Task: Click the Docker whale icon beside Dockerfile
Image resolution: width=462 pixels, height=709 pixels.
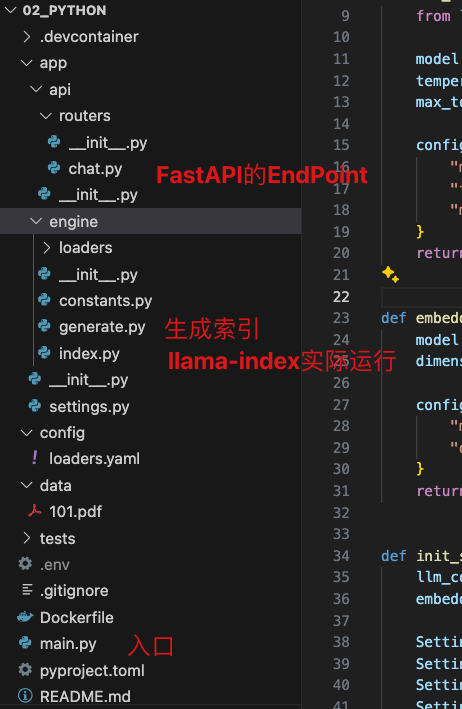Action: click(x=25, y=617)
